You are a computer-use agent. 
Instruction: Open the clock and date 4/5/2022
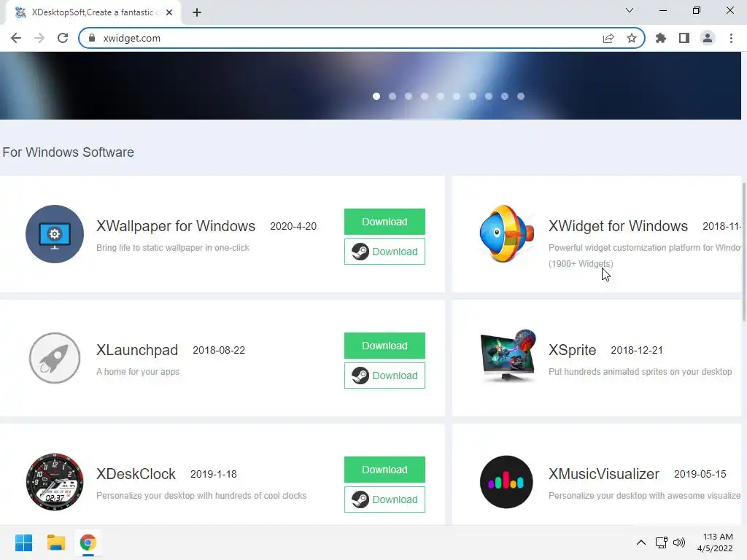pos(716,542)
